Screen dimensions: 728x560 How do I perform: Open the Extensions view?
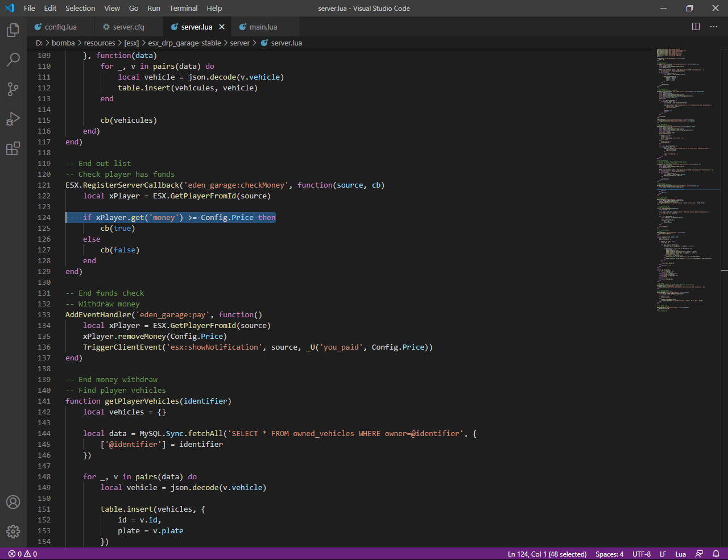tap(13, 148)
